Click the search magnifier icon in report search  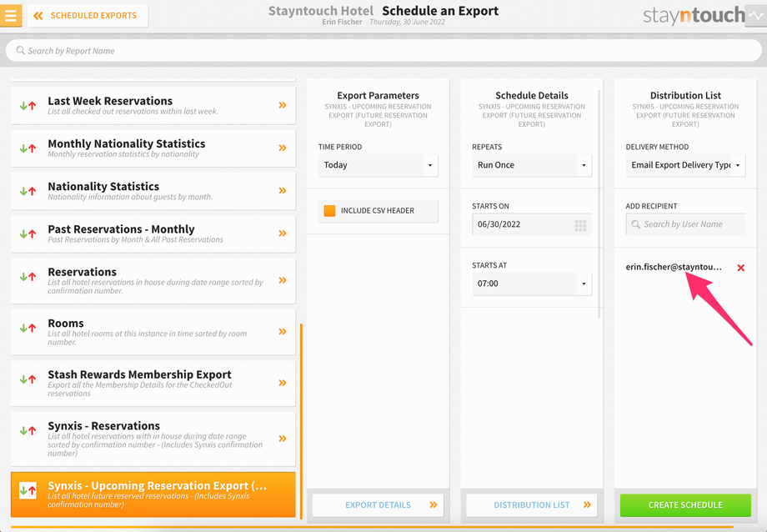pyautogui.click(x=21, y=50)
